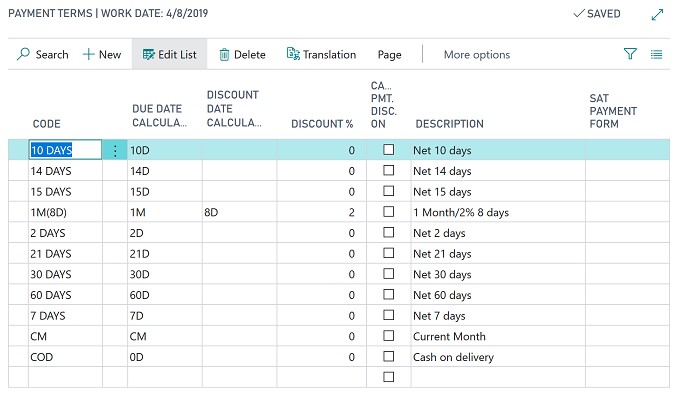Click the Edit List text label
The width and height of the screenshot is (680, 396).
click(177, 55)
